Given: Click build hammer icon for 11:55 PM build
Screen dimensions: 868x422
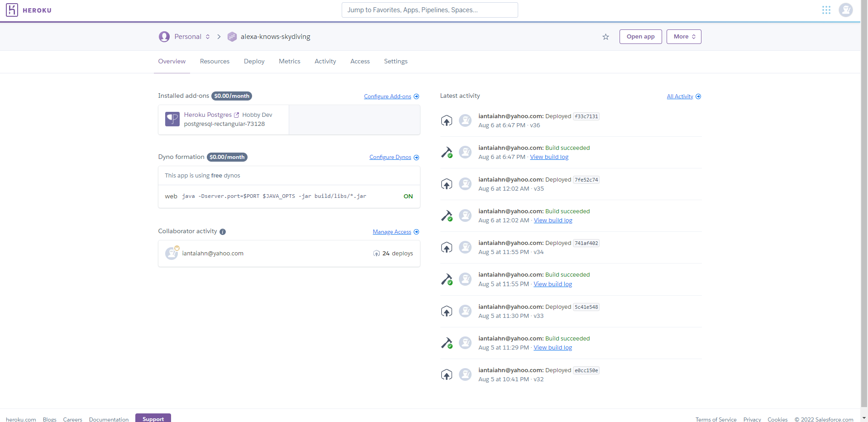Looking at the screenshot, I should pyautogui.click(x=447, y=279).
